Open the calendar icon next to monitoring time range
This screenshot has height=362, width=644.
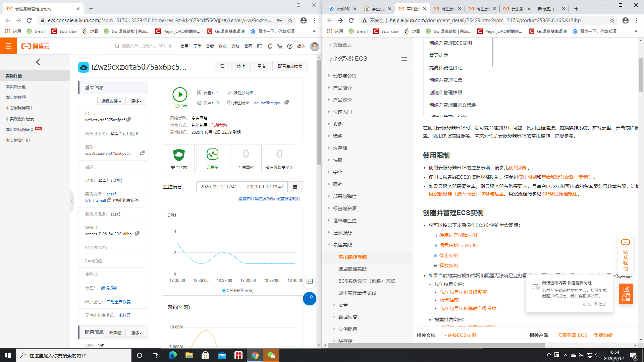[295, 187]
